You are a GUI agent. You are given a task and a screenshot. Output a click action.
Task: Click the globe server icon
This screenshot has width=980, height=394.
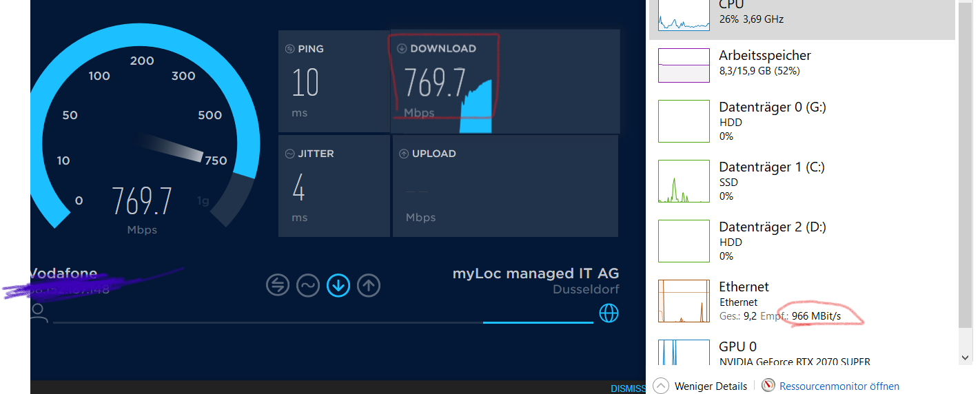(x=609, y=313)
